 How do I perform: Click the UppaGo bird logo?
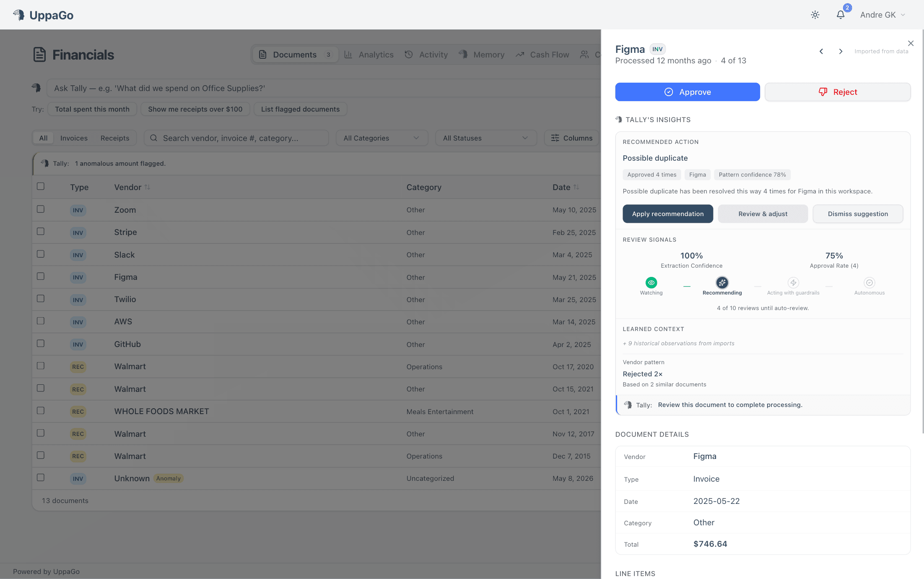point(19,15)
